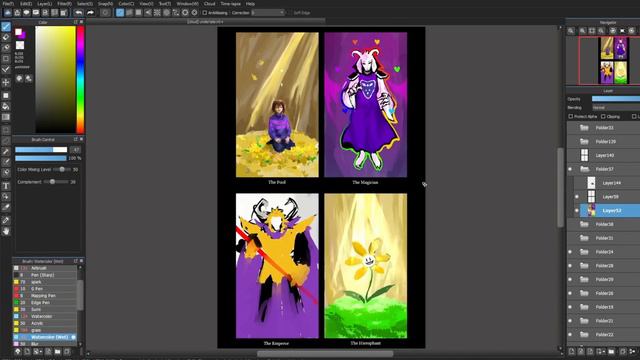640x360 pixels.
Task: Select the Hand tool
Action: coord(6,231)
